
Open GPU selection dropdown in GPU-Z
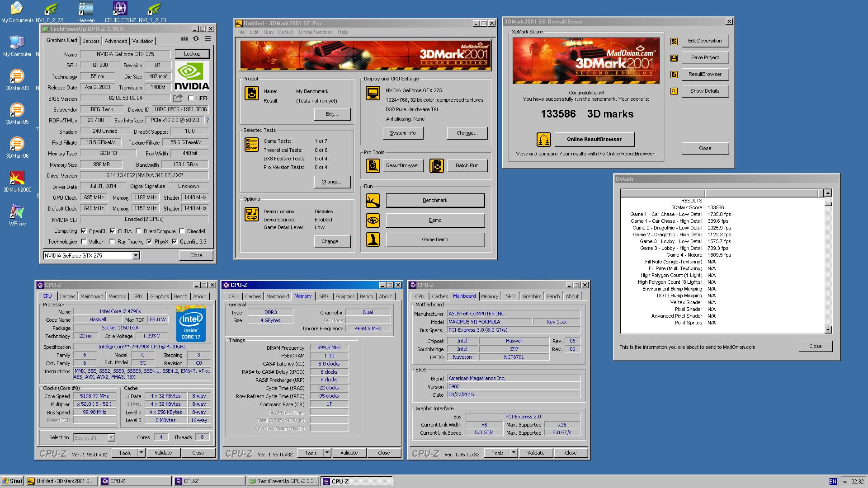click(x=136, y=256)
